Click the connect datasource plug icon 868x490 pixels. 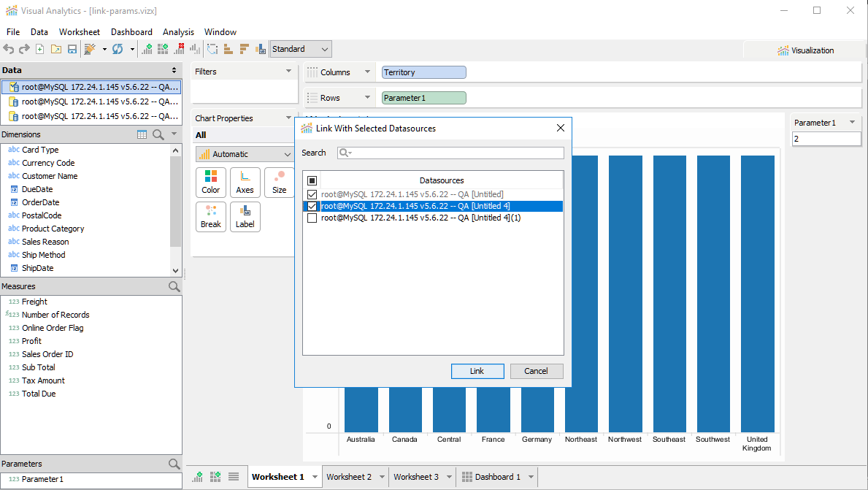point(90,49)
